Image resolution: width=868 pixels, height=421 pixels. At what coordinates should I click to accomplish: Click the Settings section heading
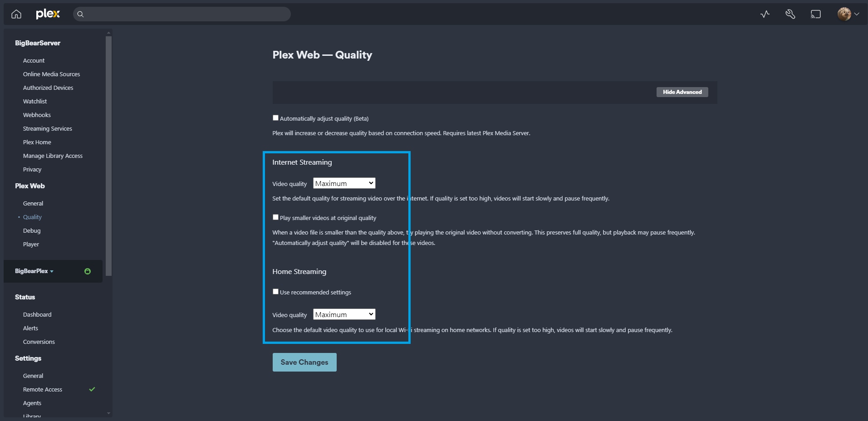coord(28,358)
